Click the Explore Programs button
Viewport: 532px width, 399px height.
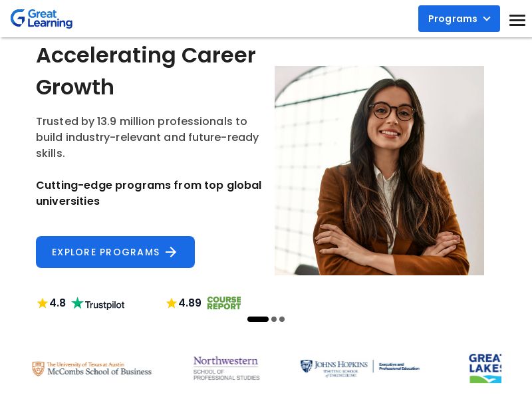[115, 252]
